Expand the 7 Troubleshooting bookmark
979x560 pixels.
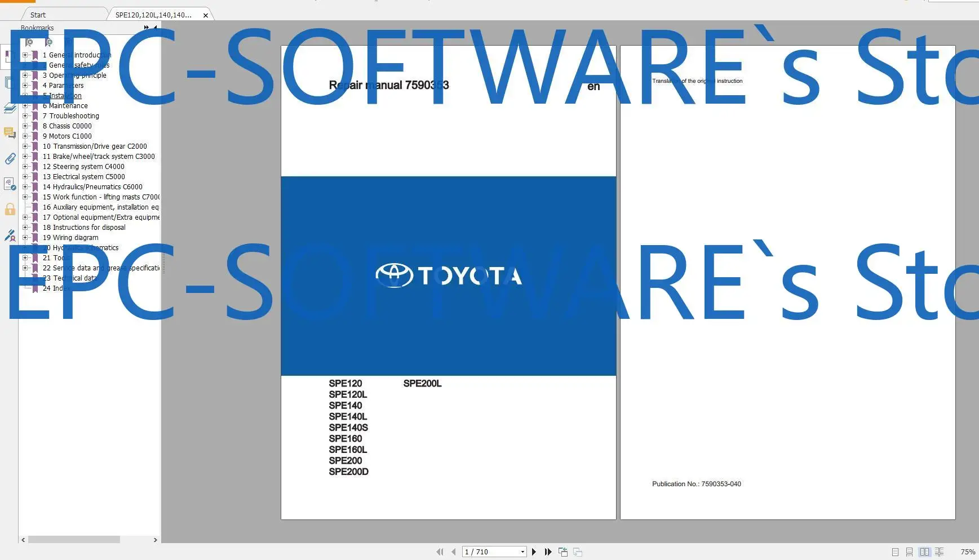pyautogui.click(x=25, y=116)
